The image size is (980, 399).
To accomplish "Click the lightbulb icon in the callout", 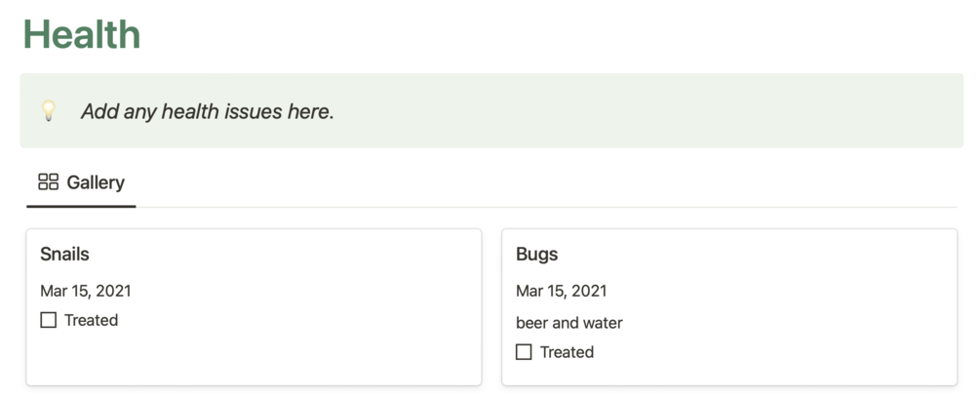I will pyautogui.click(x=49, y=110).
